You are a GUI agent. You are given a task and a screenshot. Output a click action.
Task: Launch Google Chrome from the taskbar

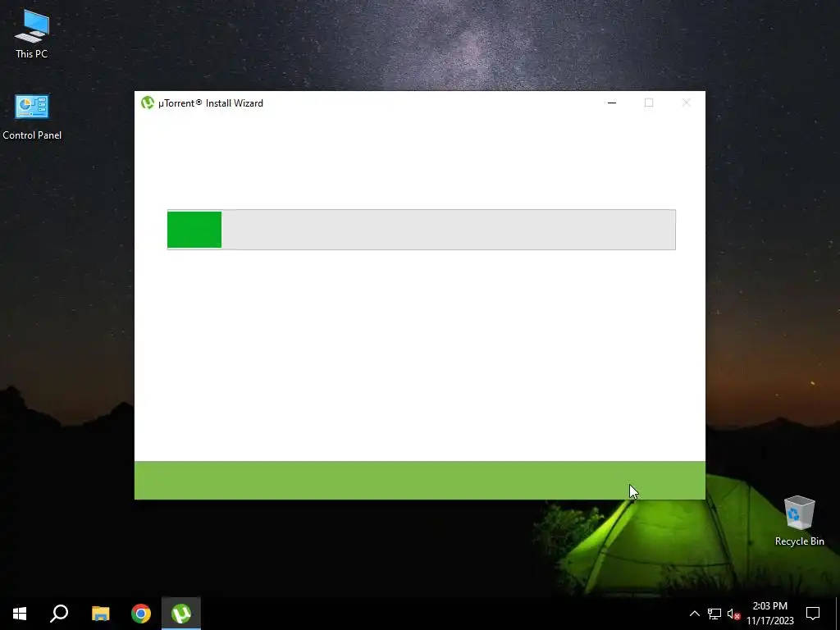click(141, 614)
